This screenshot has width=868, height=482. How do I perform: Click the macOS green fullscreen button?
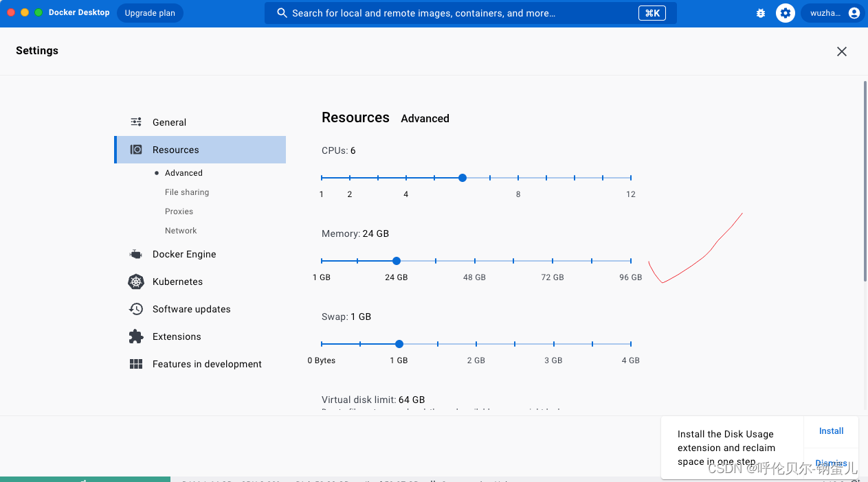click(38, 12)
